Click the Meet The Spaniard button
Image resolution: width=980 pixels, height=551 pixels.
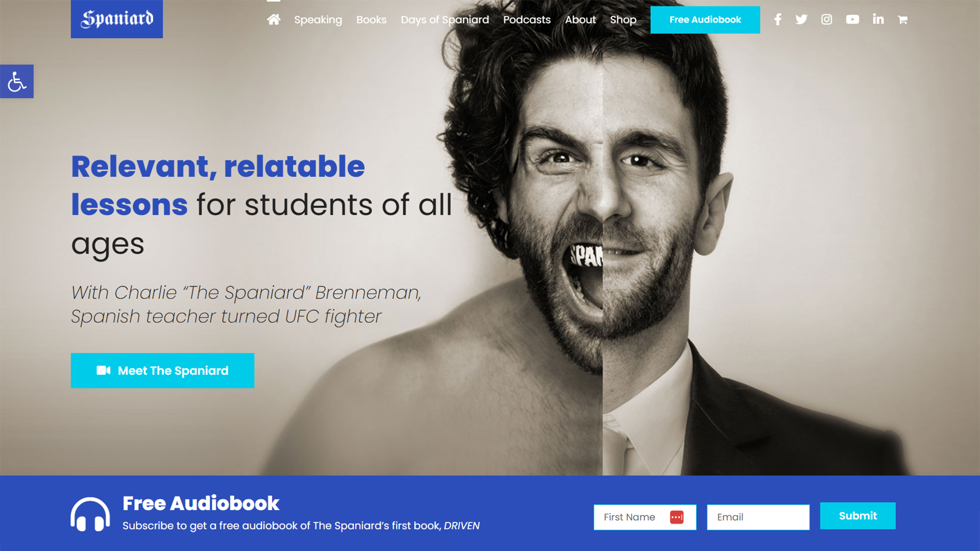point(162,370)
